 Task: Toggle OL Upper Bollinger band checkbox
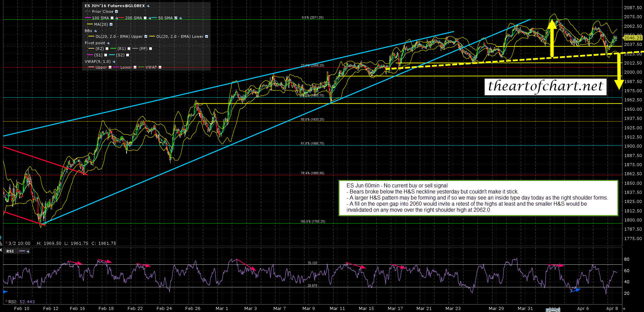click(x=146, y=36)
